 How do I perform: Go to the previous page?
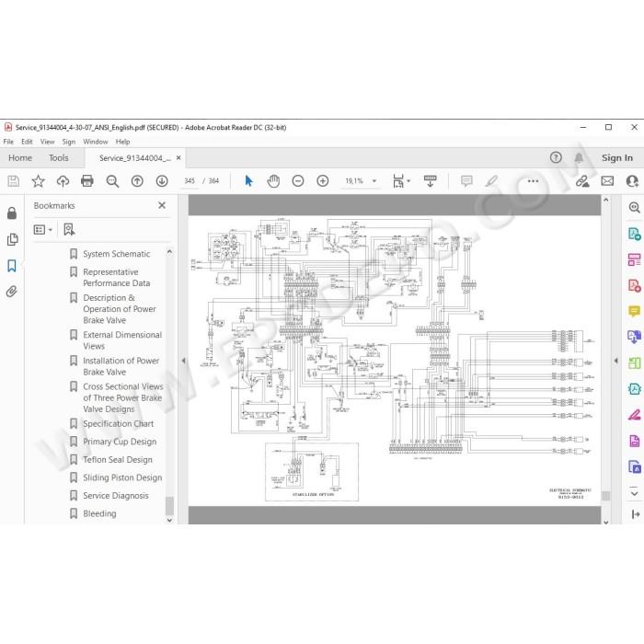click(x=137, y=181)
